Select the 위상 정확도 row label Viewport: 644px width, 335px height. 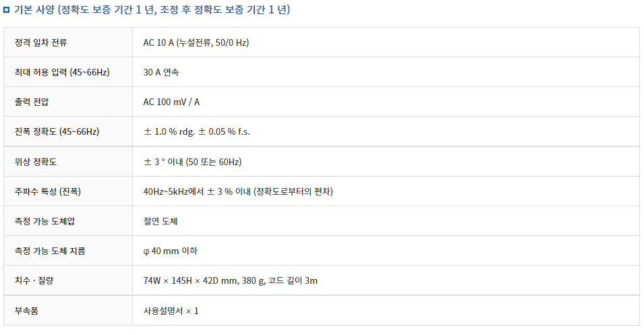(36, 162)
